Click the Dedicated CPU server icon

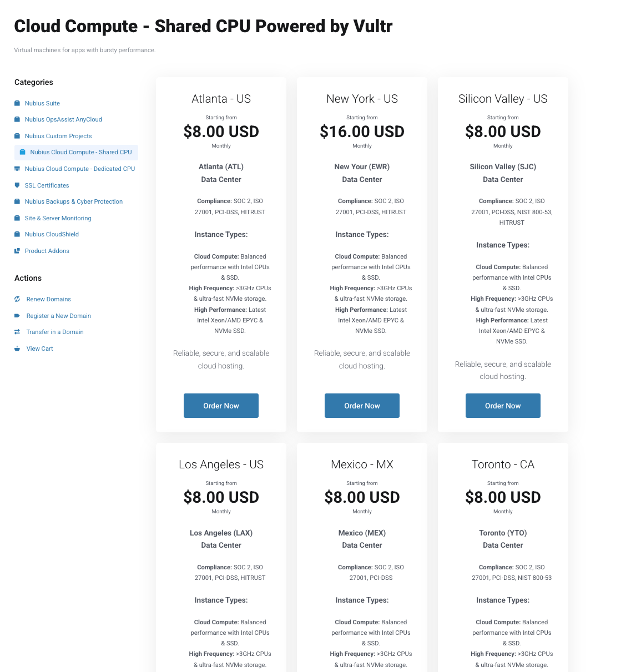tap(17, 169)
